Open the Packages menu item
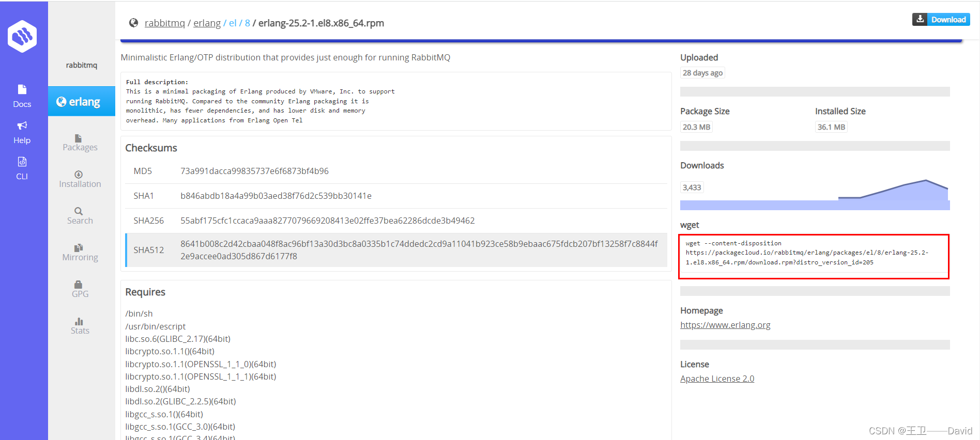Screen dimensions: 980x440 (x=80, y=143)
